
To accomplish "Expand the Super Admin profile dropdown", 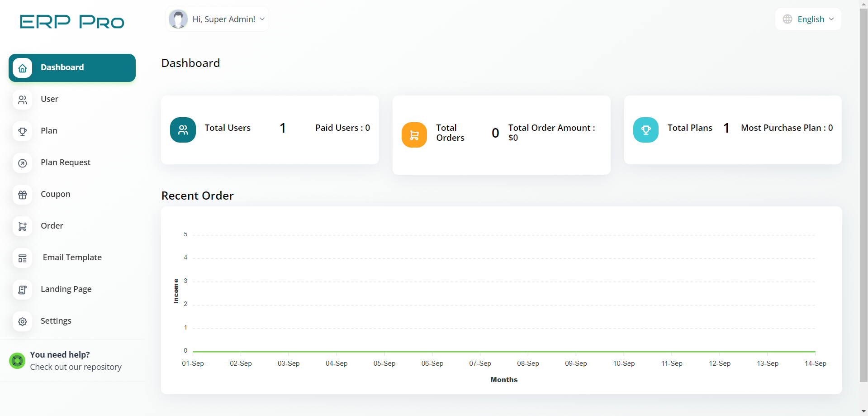I will [x=217, y=19].
